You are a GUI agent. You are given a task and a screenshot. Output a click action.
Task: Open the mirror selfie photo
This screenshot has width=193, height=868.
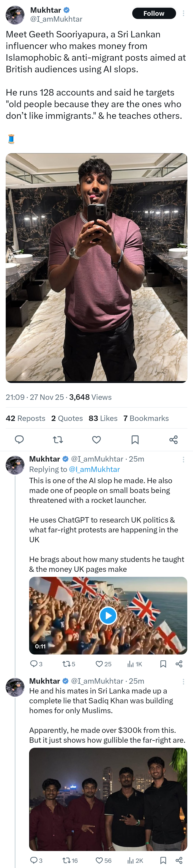tap(96, 268)
